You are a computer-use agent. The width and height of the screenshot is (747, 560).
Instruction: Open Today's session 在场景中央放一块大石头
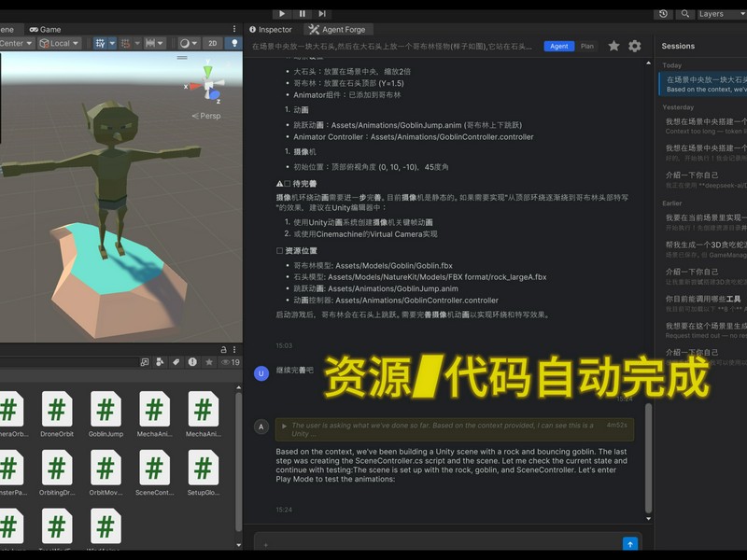[703, 84]
